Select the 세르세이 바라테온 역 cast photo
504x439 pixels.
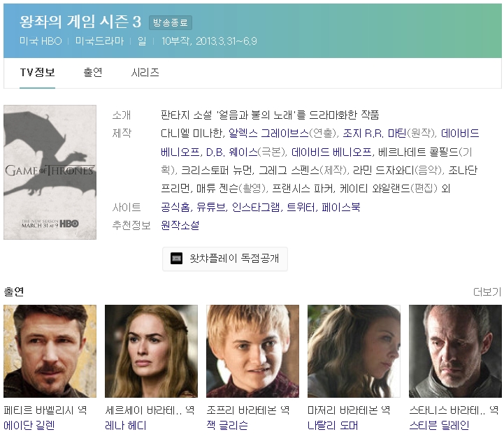point(151,351)
